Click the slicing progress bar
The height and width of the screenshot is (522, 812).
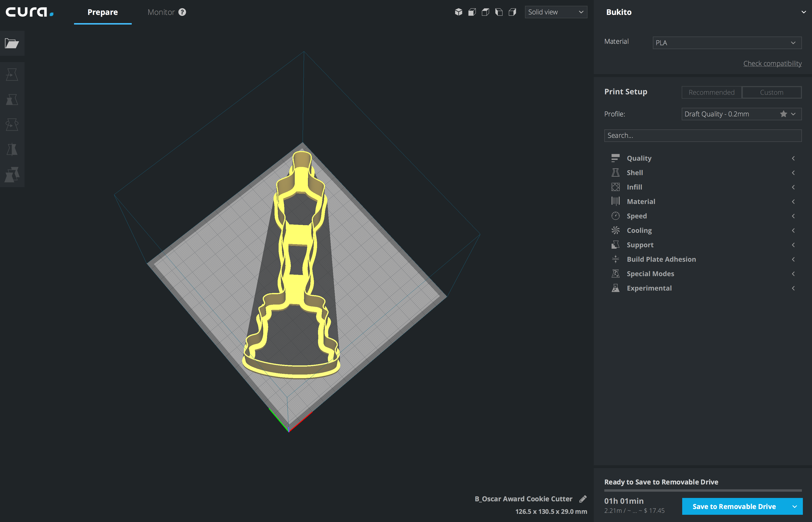coord(703,490)
